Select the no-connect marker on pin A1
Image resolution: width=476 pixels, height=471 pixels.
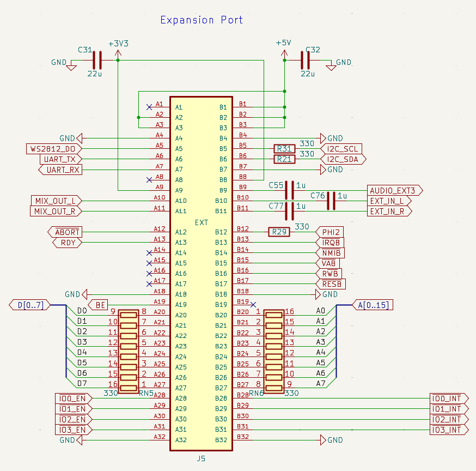point(149,107)
